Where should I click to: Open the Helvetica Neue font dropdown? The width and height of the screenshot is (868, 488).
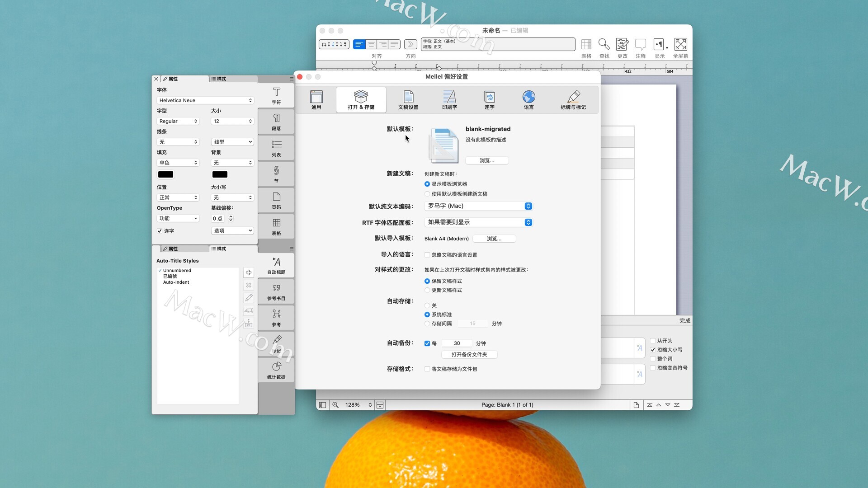(205, 100)
